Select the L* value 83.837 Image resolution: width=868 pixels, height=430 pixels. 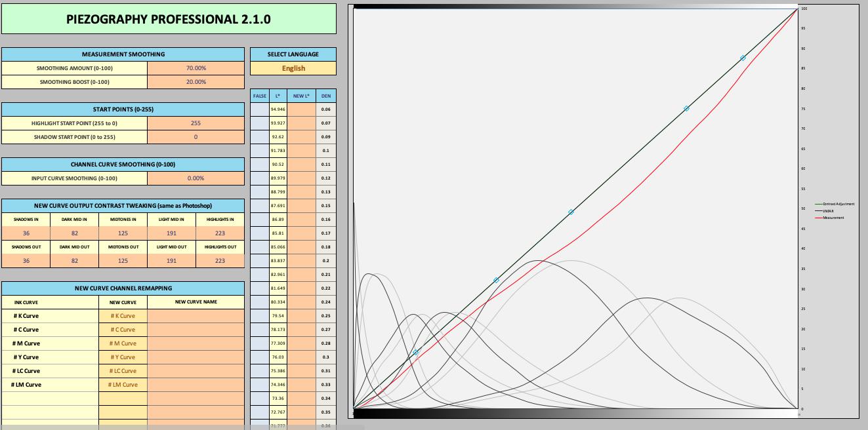278,261
